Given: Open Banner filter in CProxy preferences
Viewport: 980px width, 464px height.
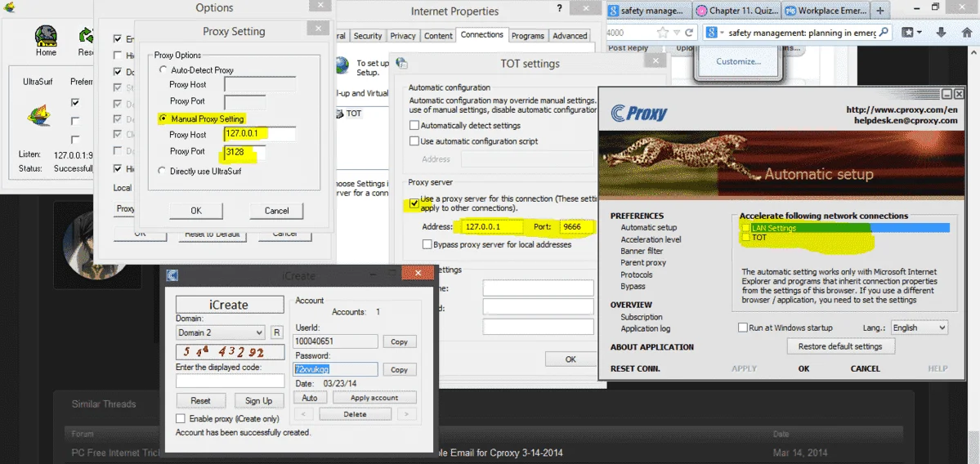Looking at the screenshot, I should (x=642, y=251).
